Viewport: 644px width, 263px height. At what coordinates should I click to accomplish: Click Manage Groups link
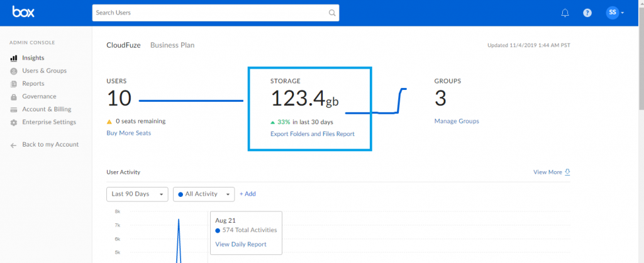click(457, 121)
